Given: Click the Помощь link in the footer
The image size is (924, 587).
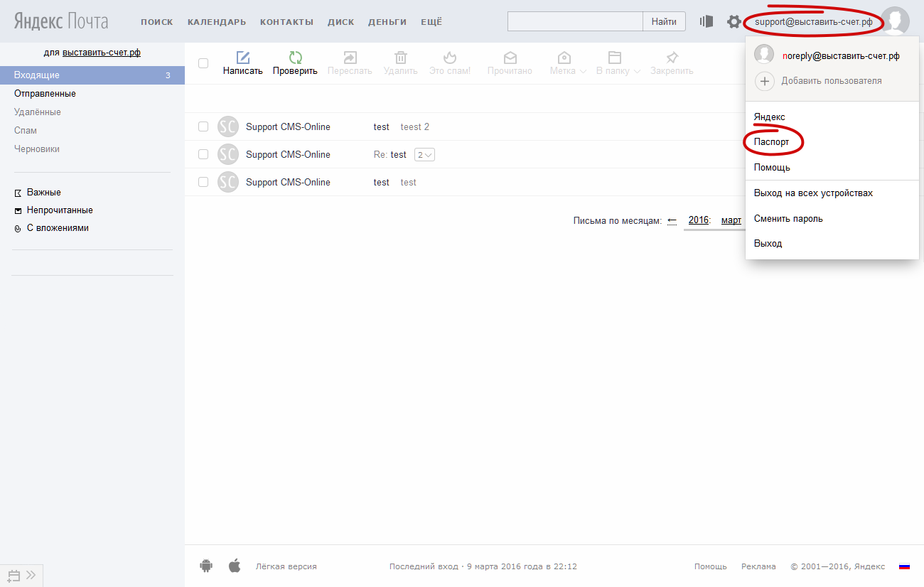Looking at the screenshot, I should (711, 566).
